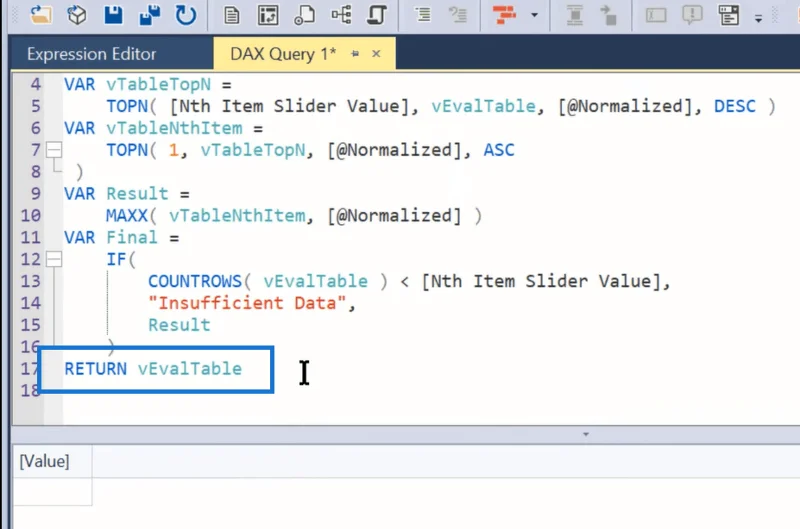Click the small arrow on the results splitter
Screen dimensions: 800x529
(586, 434)
